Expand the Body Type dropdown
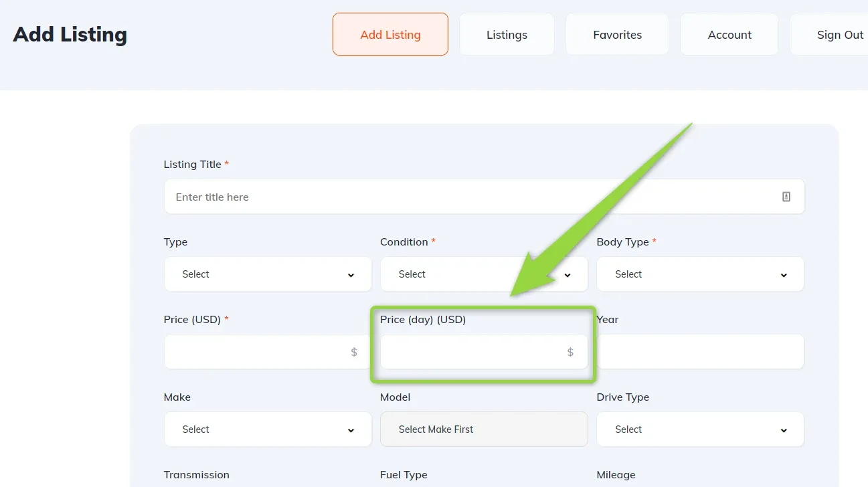This screenshot has height=487, width=868. 700,274
